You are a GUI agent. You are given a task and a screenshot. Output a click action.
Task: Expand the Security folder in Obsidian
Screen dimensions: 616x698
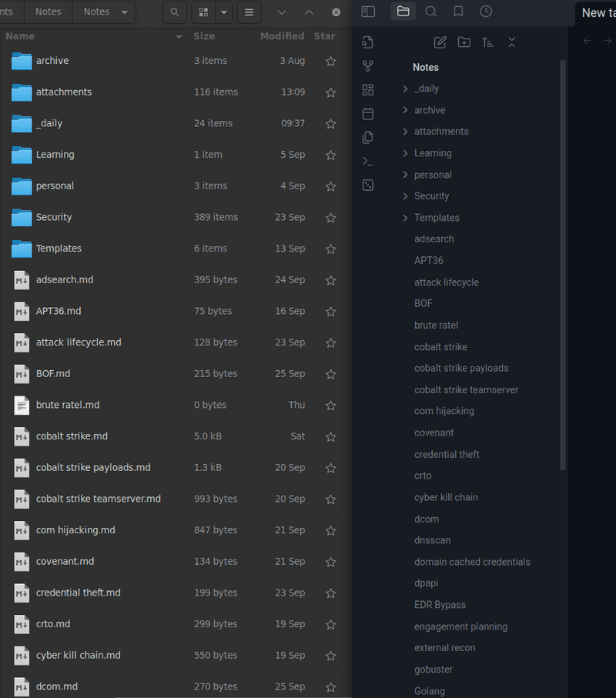[406, 196]
